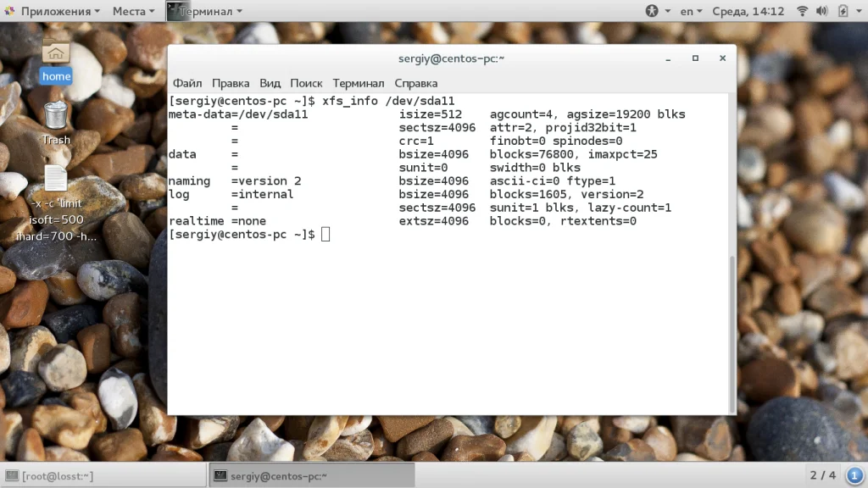Click the terminal vertical scrollbar
Viewport: 868px width, 488px height.
coord(732,334)
